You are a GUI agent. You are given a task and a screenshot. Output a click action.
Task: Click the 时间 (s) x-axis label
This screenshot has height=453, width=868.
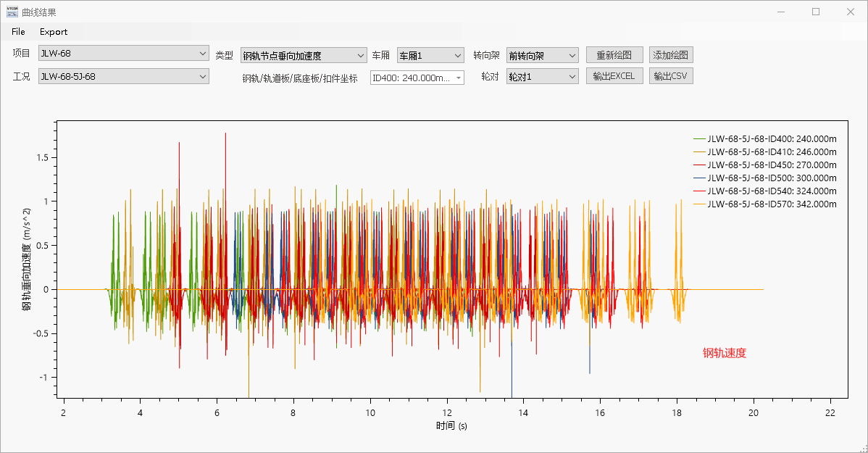451,425
